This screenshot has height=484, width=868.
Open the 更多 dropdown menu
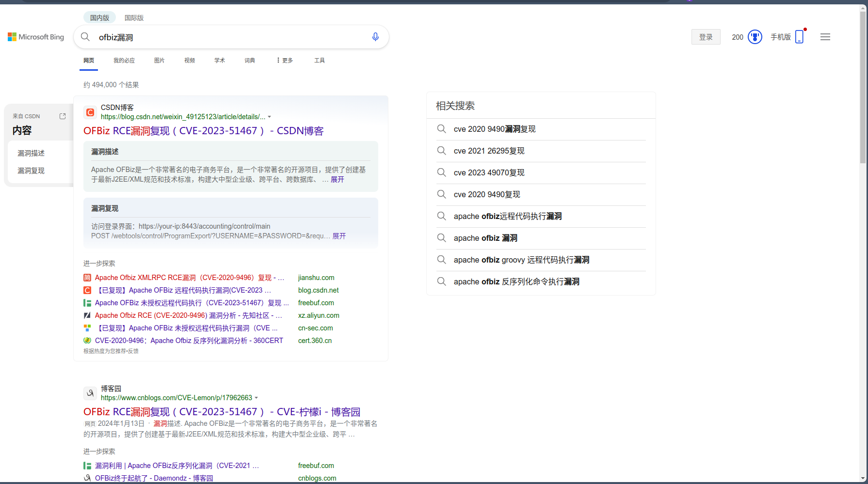click(285, 61)
